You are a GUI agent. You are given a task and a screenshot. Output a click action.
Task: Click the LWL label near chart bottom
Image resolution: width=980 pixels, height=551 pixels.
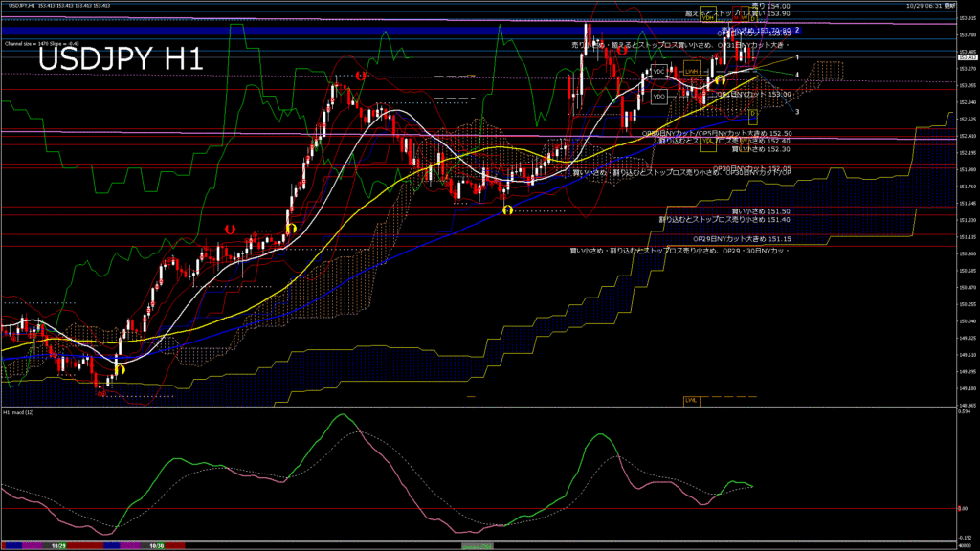[691, 400]
